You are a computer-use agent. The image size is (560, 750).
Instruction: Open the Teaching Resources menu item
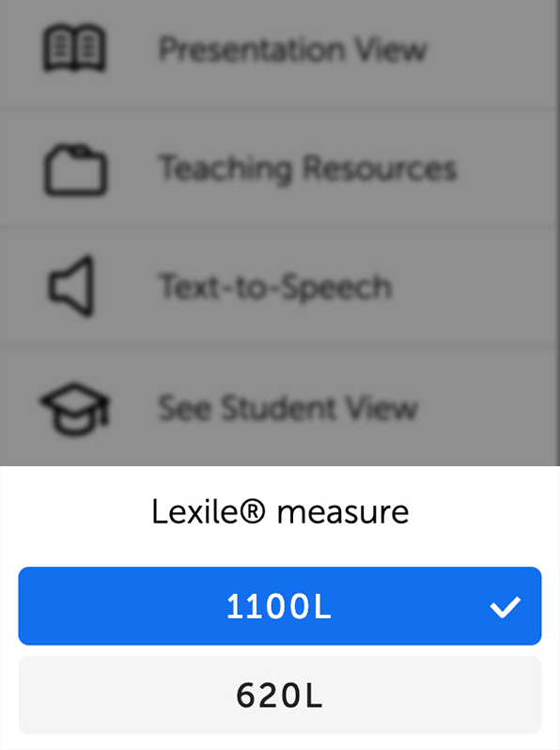tap(280, 168)
